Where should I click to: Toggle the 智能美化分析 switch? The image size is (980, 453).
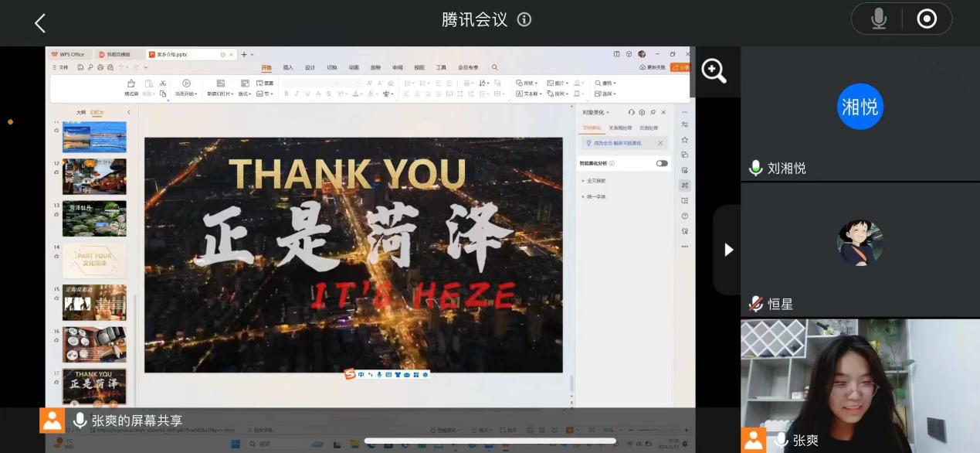662,163
